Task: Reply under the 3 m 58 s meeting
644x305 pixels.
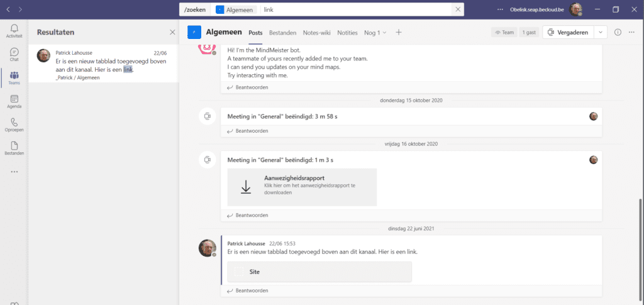Action: click(248, 131)
